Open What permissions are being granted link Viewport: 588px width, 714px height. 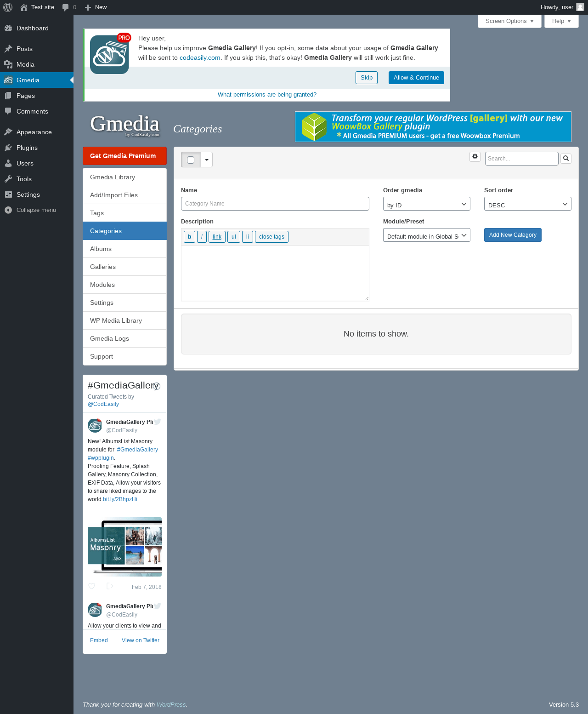click(x=267, y=95)
